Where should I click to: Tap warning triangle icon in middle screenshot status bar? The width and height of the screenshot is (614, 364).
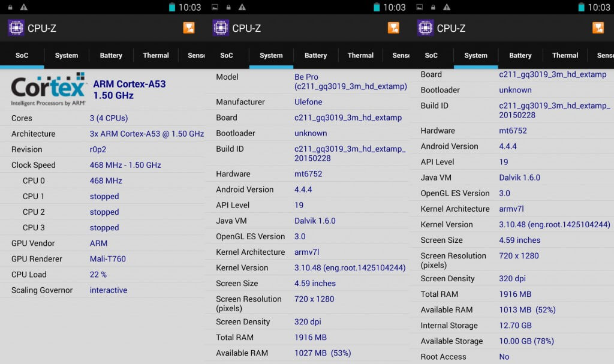point(242,7)
